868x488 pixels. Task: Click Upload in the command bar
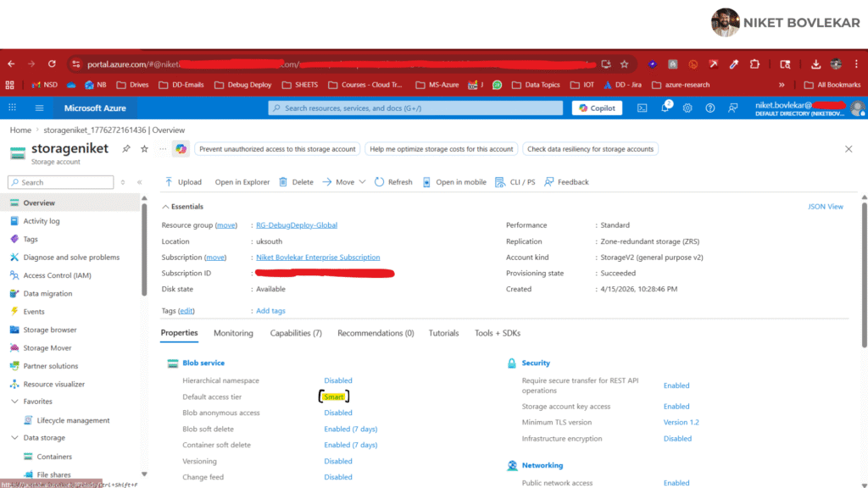coord(183,182)
